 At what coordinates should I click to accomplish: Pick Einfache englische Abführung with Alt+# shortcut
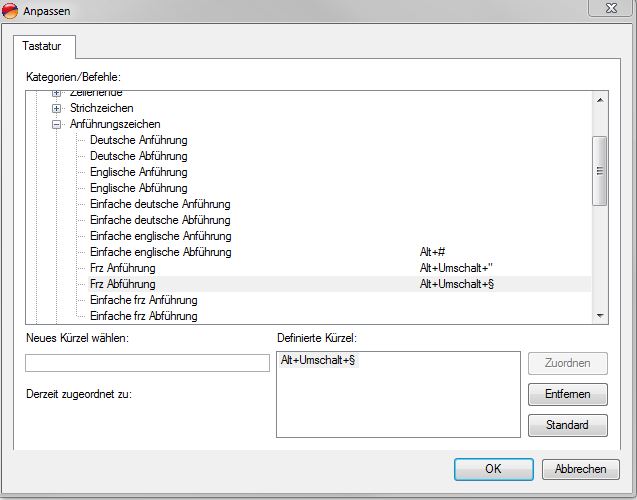[x=160, y=252]
